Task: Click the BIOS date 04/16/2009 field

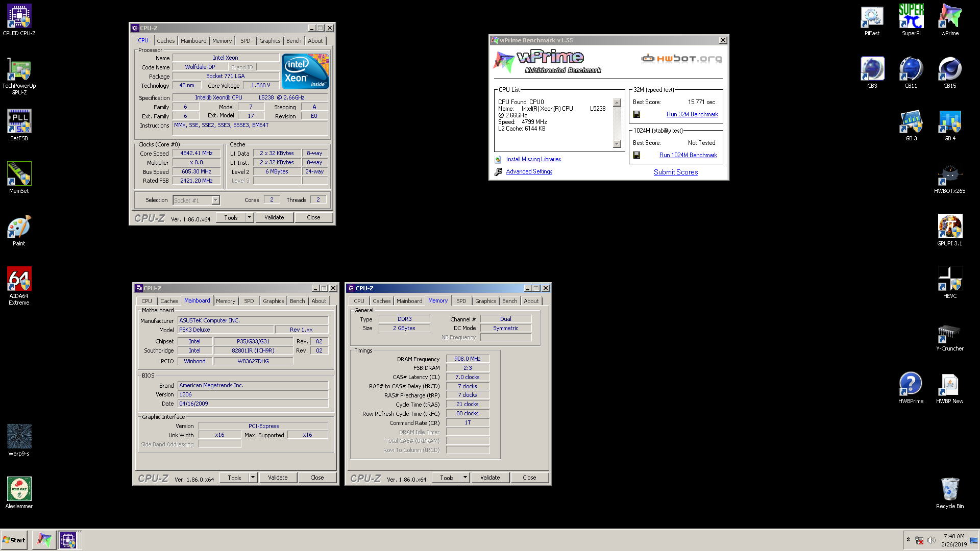Action: point(253,404)
